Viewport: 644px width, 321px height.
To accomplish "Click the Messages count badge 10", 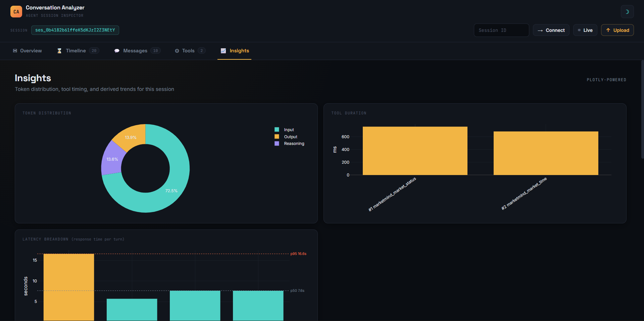I will (x=155, y=51).
